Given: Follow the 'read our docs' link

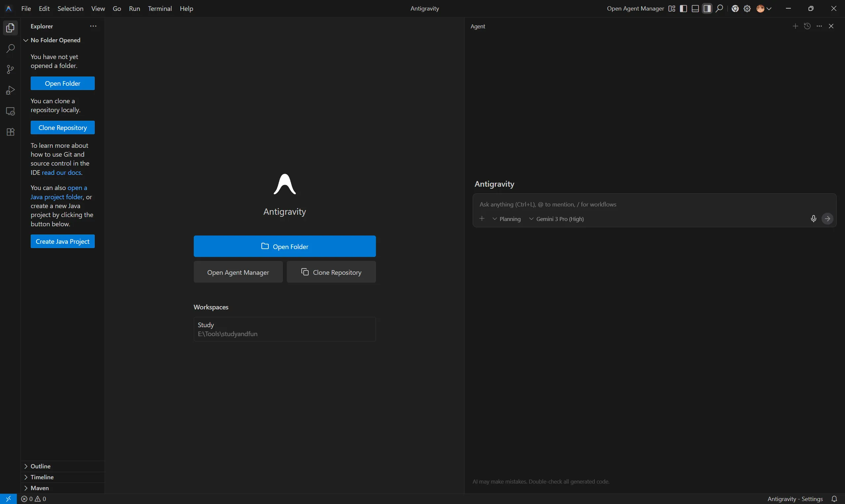Looking at the screenshot, I should (61, 173).
